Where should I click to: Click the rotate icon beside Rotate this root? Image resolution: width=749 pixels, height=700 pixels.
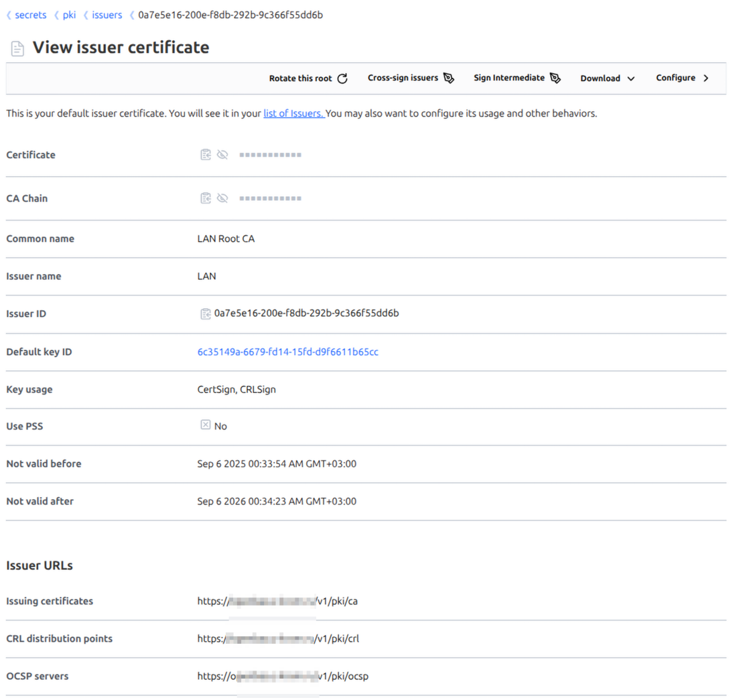click(342, 78)
